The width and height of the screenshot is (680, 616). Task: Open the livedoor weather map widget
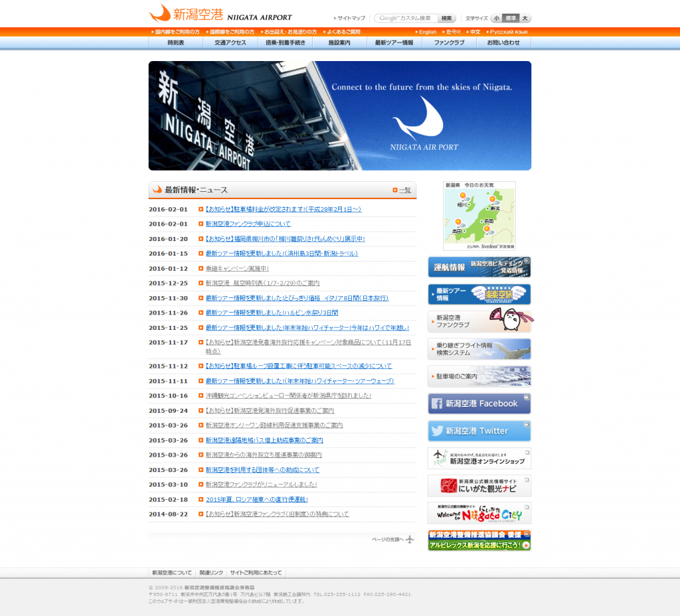coord(479,214)
